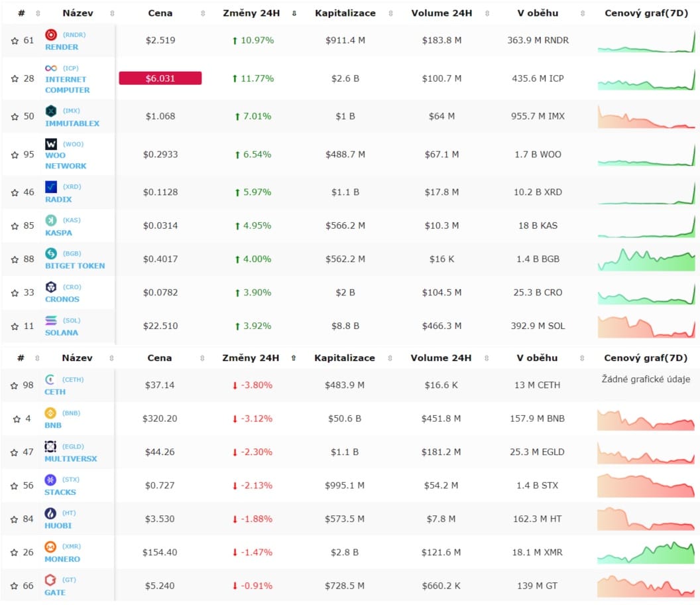This screenshot has width=700, height=605.
Task: Star the BNB row
Action: 17,419
